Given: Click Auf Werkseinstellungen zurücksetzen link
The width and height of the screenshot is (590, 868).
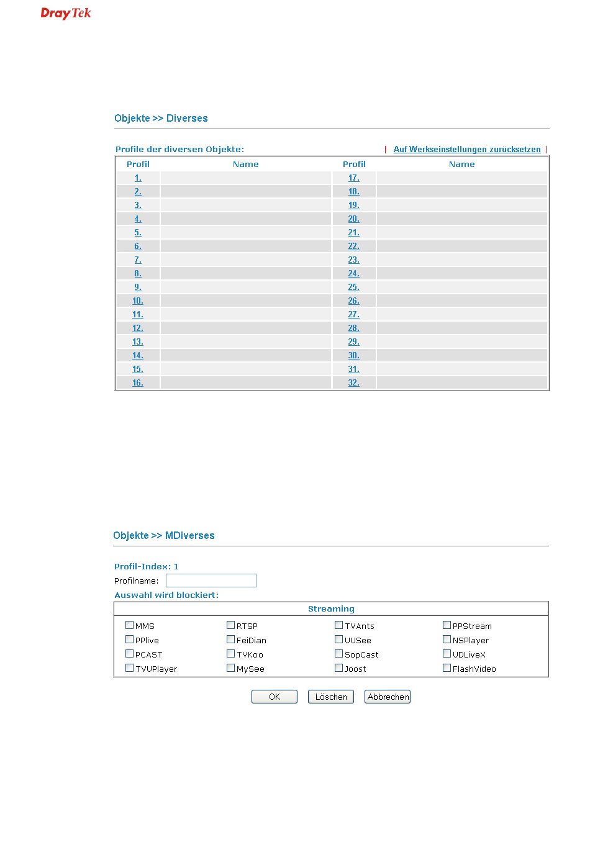Looking at the screenshot, I should click(467, 150).
